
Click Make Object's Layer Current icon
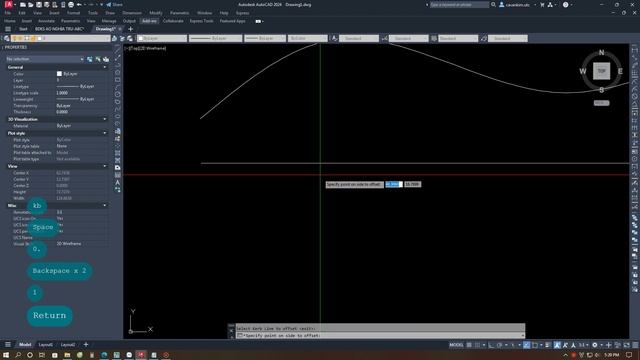click(x=115, y=38)
